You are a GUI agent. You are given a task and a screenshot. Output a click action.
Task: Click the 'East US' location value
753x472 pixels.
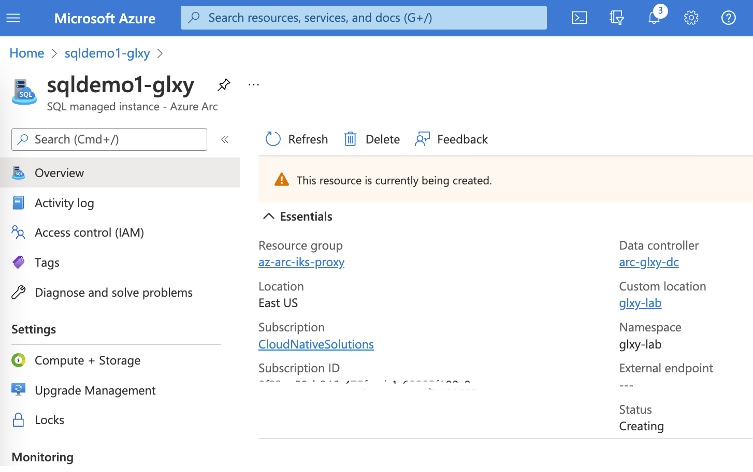(278, 303)
